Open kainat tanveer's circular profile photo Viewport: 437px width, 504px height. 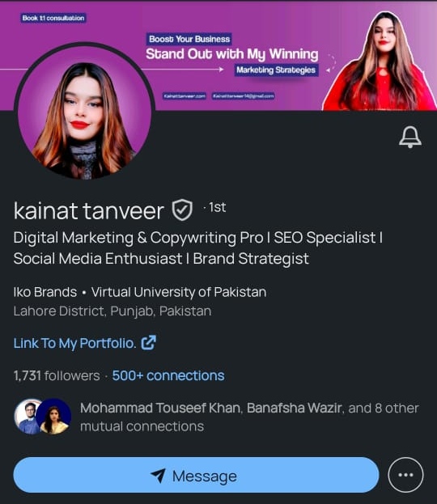(85, 111)
